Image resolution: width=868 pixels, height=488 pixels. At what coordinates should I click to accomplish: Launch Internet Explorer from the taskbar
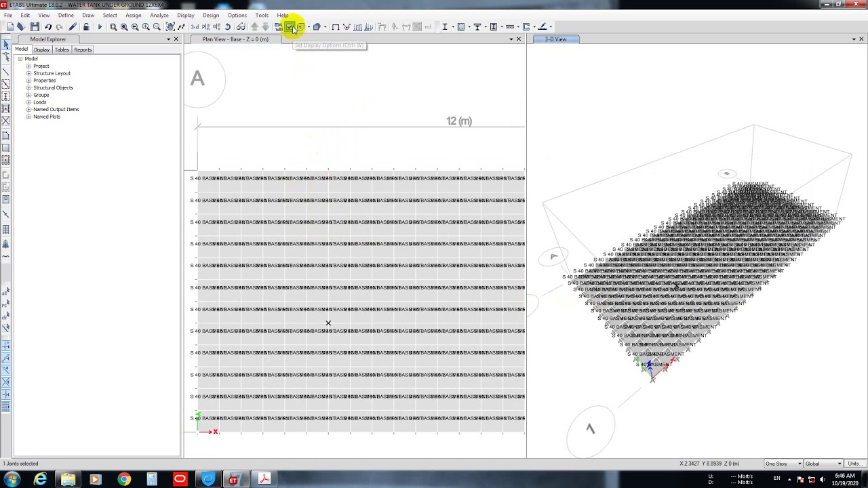click(x=41, y=480)
